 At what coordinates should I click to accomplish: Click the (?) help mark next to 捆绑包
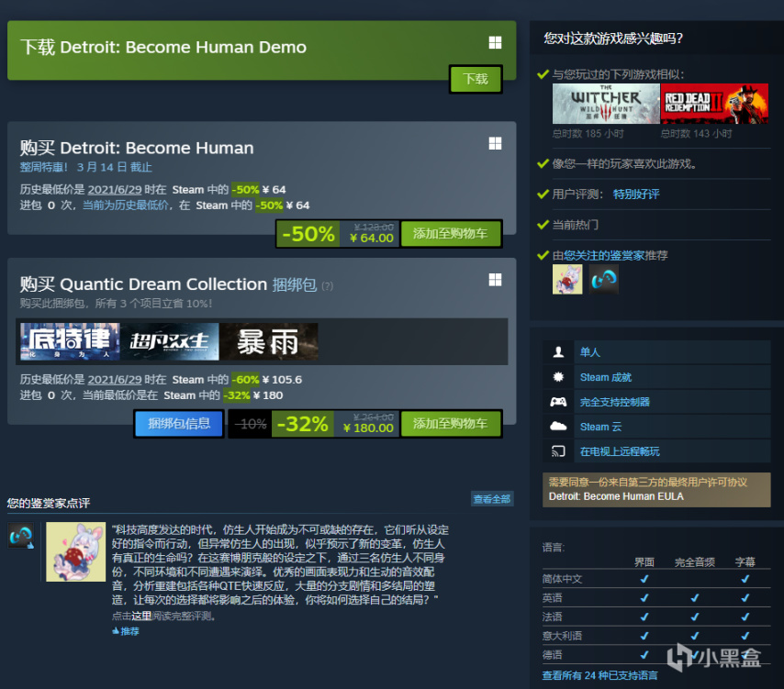pyautogui.click(x=328, y=286)
